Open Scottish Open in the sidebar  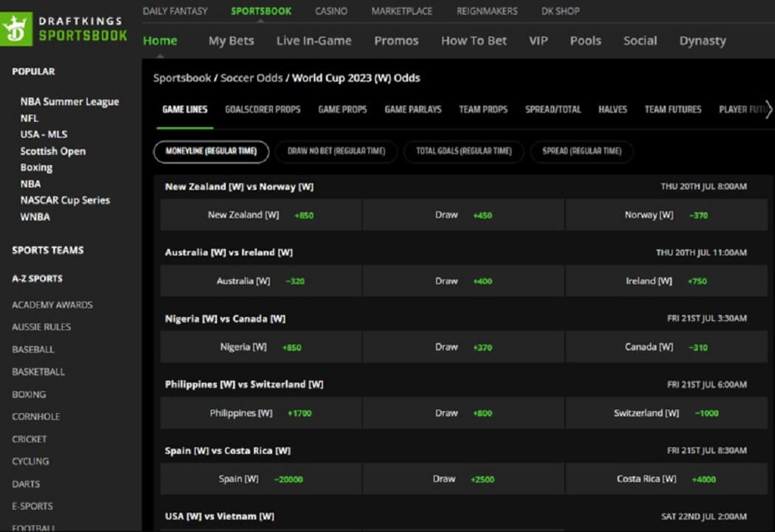click(x=53, y=151)
